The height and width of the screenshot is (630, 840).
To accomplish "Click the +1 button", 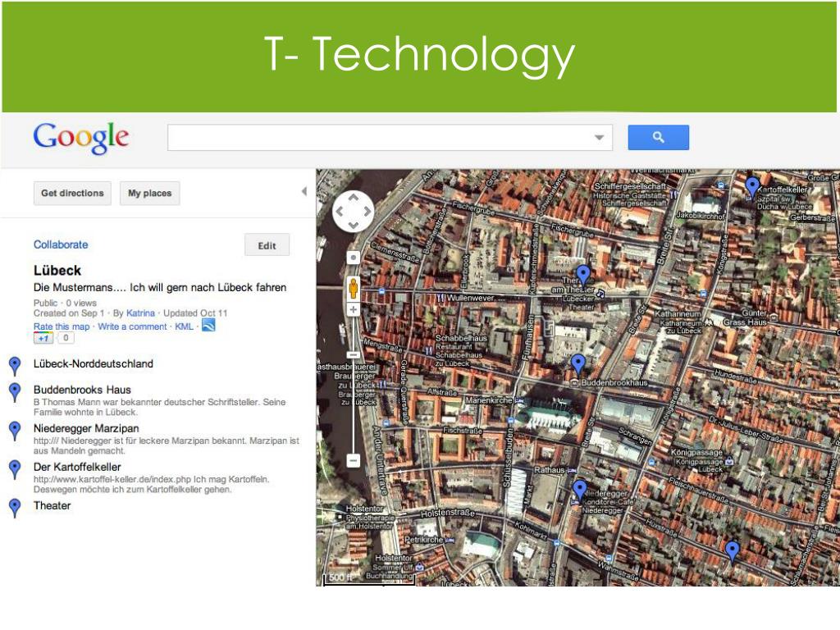I will click(x=43, y=338).
